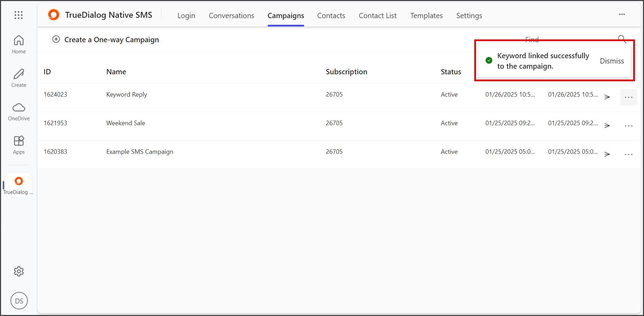Open the Apps icon in sidebar
Screen dimensions: 644x316
19,145
